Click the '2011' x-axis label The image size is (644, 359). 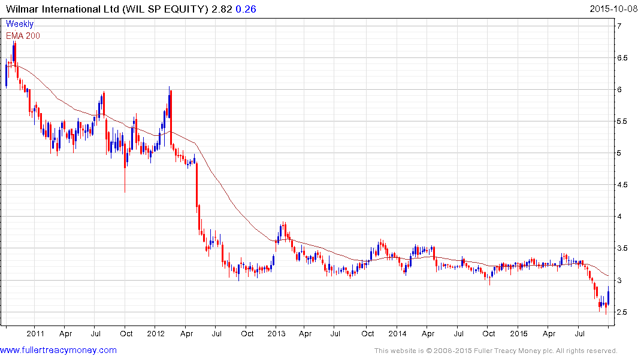(35, 333)
